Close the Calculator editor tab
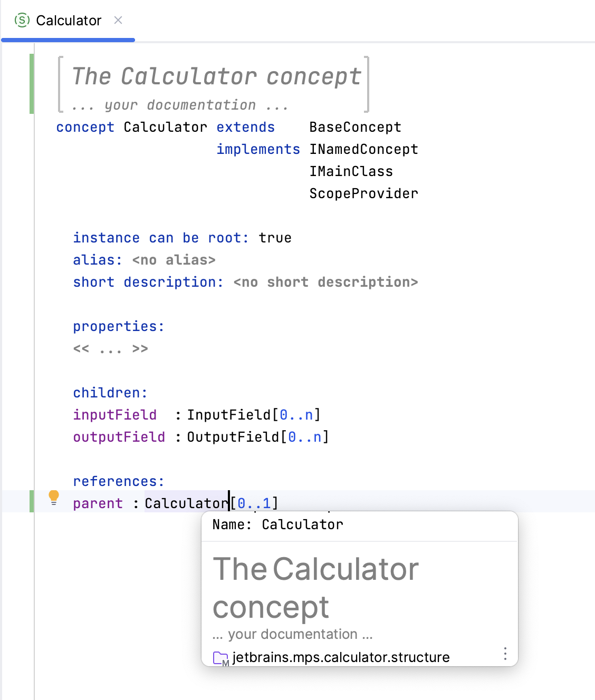 (x=118, y=20)
